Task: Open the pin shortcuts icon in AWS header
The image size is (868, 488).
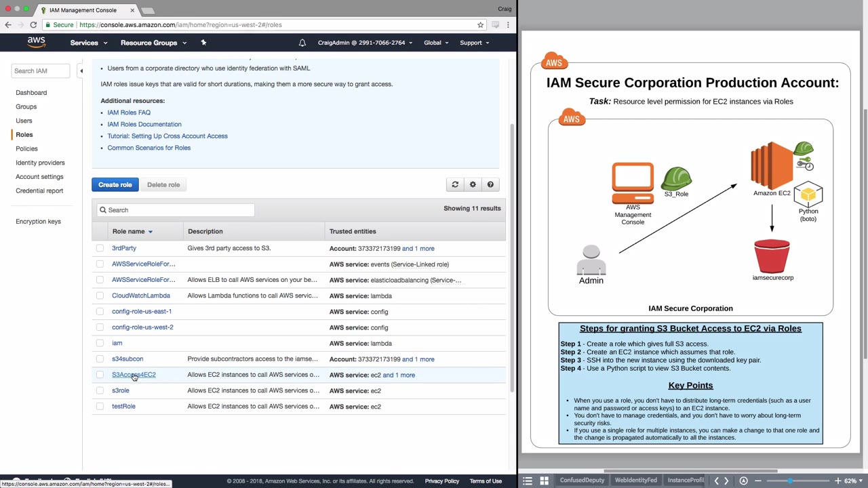Action: click(x=203, y=43)
